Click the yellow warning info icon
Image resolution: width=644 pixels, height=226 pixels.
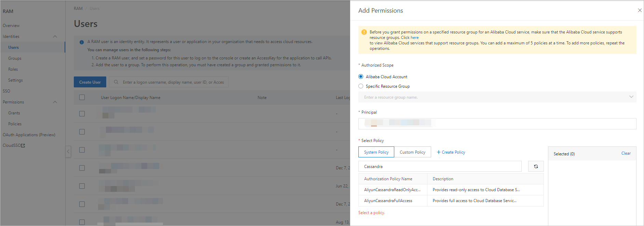(x=364, y=32)
